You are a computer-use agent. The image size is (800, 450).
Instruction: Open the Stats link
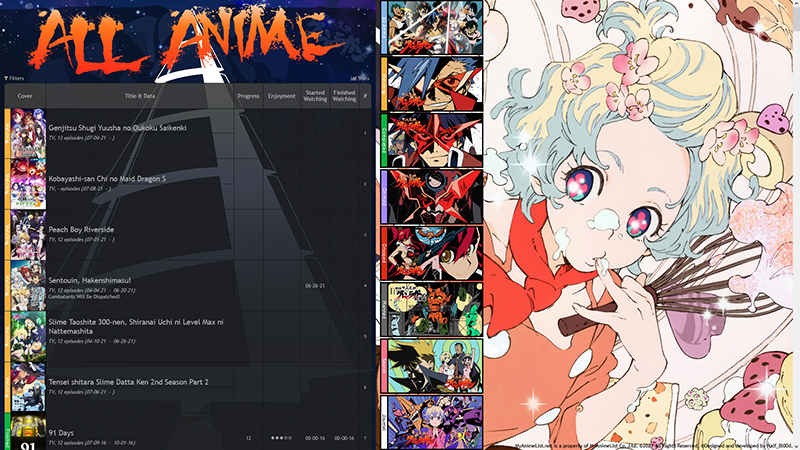click(x=360, y=77)
